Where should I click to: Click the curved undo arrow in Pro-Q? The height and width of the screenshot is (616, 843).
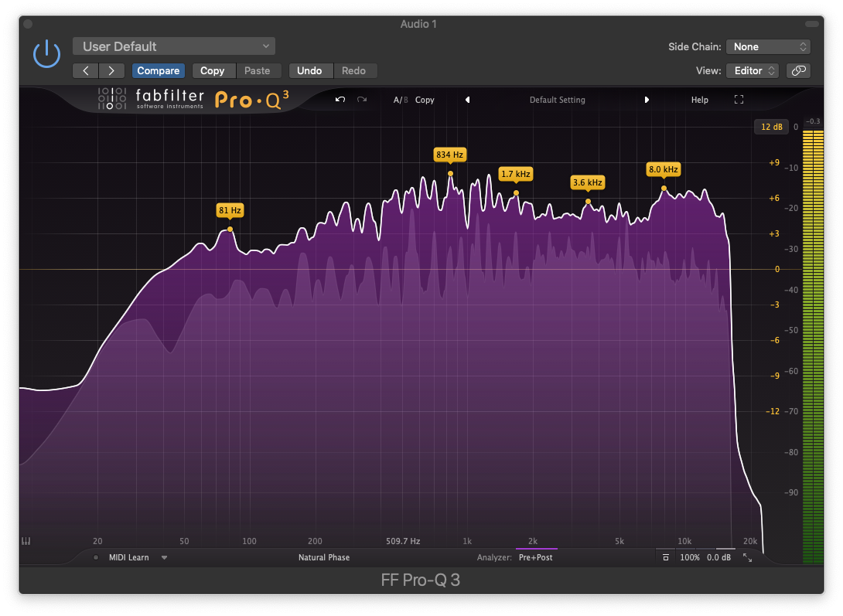pos(340,100)
